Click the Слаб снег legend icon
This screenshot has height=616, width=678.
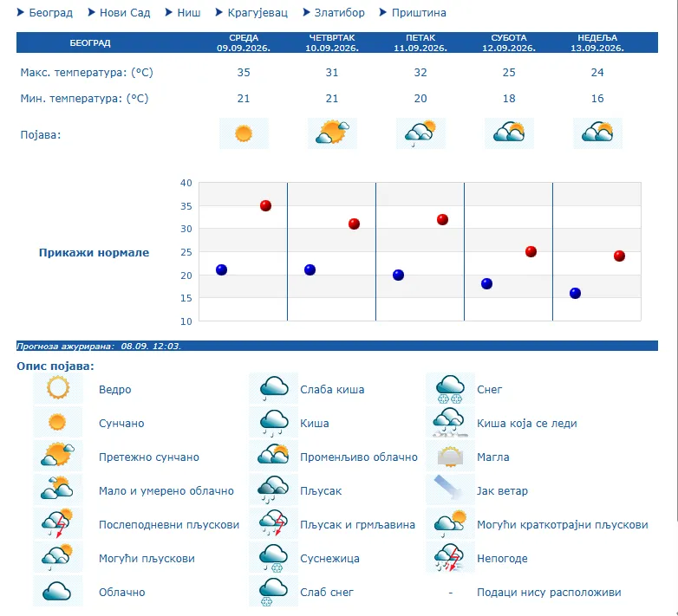274,591
